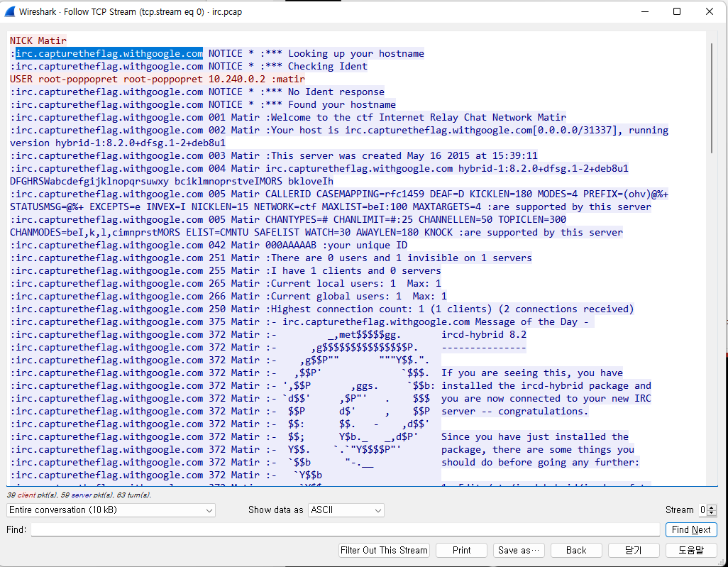Click the 도움말 (Help) button
Viewport: 728px width, 567px height.
(691, 550)
